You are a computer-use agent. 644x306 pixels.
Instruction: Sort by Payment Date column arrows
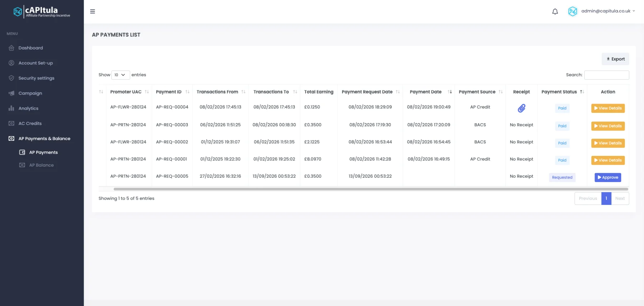pos(450,92)
